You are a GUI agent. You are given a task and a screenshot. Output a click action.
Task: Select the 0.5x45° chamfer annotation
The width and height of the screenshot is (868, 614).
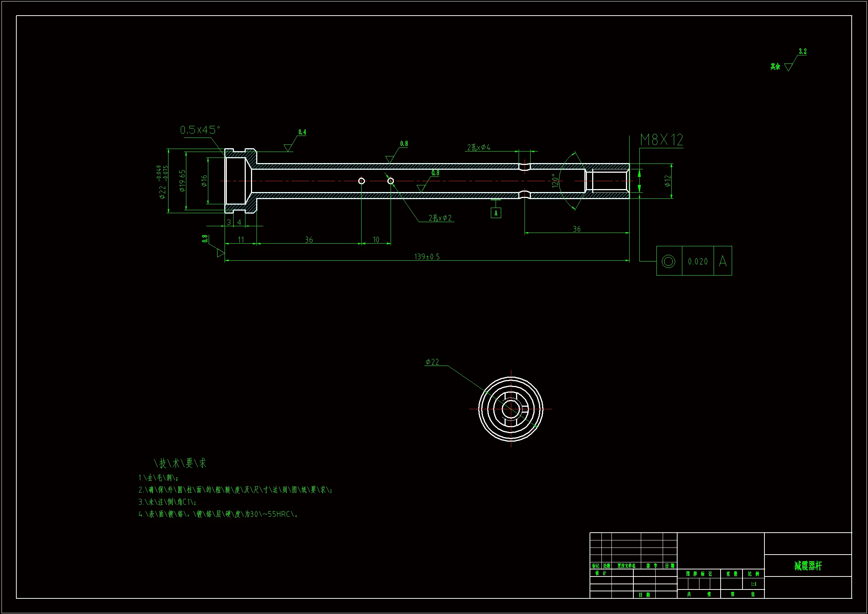pyautogui.click(x=200, y=130)
